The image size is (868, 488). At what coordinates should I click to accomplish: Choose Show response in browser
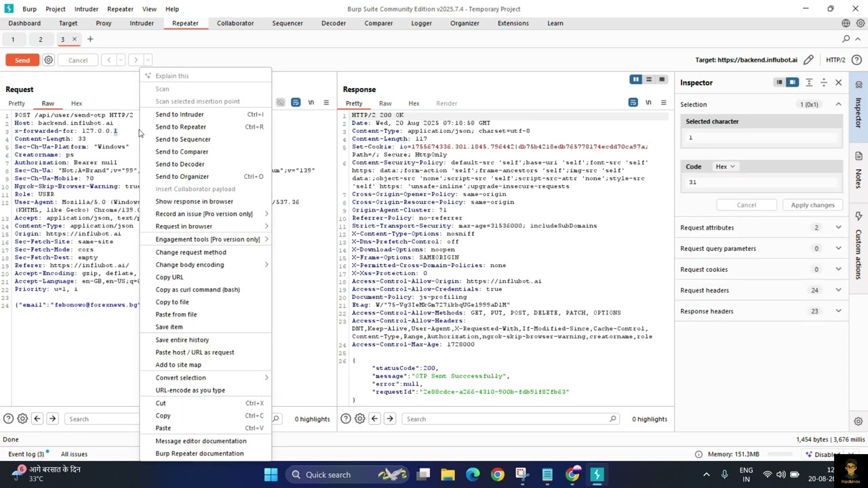[x=205, y=201]
